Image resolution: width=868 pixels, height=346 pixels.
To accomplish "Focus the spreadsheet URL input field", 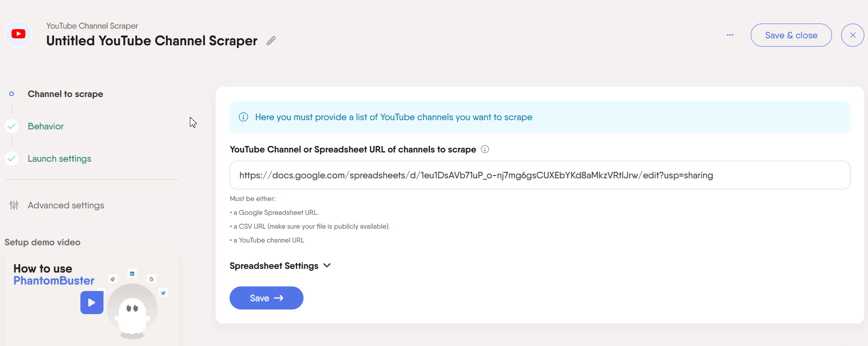I will (540, 175).
